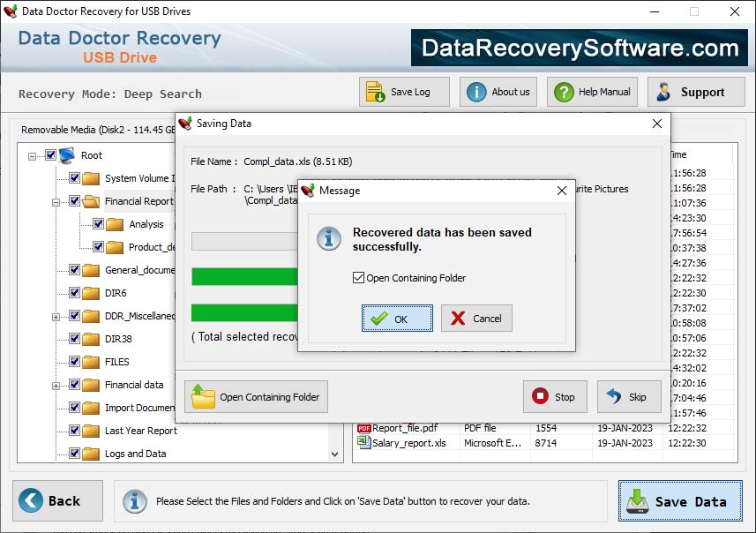Expand the DDR_Miscellaneous tree node
This screenshot has width=756, height=533.
click(x=58, y=315)
